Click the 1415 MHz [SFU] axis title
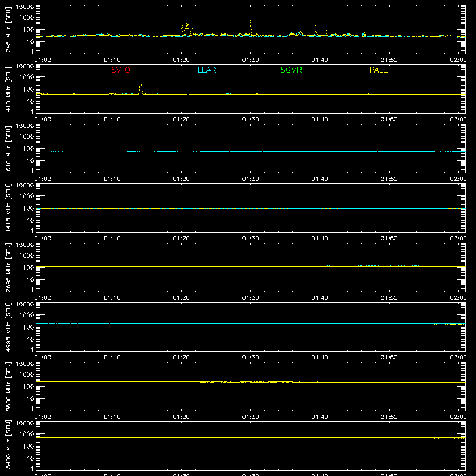Screen dimensions: 476x476 pyautogui.click(x=8, y=208)
